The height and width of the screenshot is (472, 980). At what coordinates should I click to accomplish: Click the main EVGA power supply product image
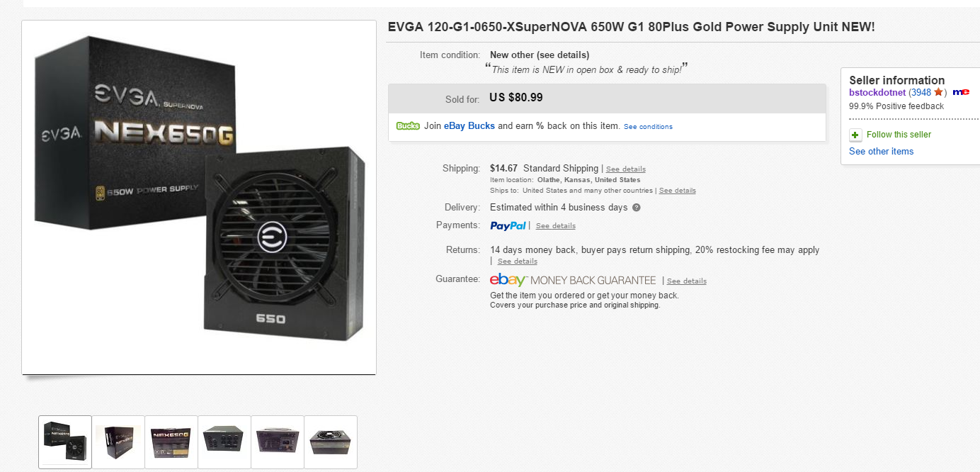(x=199, y=197)
